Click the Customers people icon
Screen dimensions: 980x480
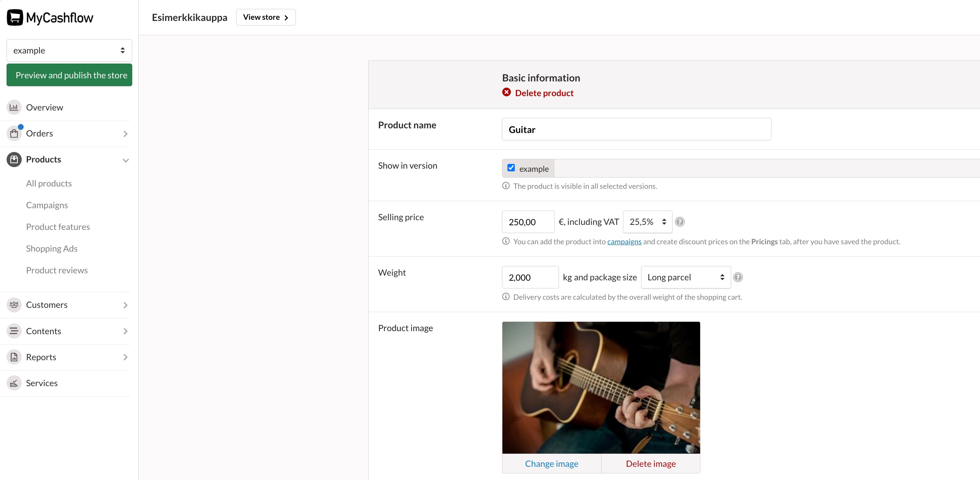click(x=14, y=305)
